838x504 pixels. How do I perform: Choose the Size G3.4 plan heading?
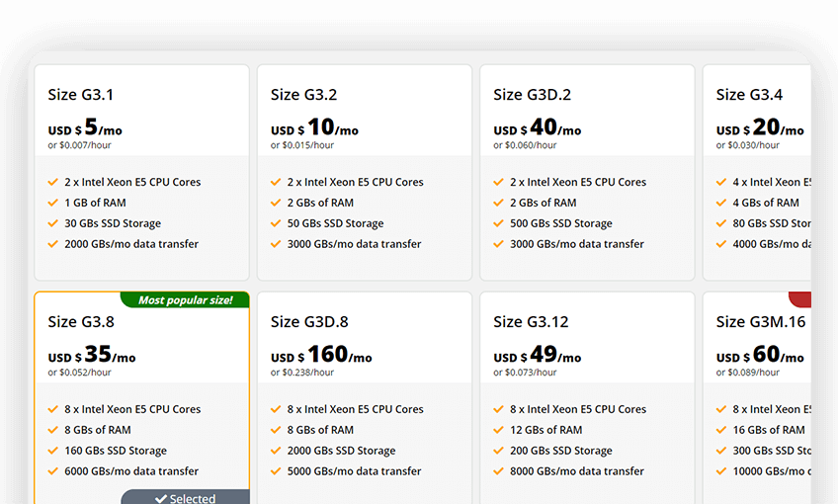click(749, 95)
